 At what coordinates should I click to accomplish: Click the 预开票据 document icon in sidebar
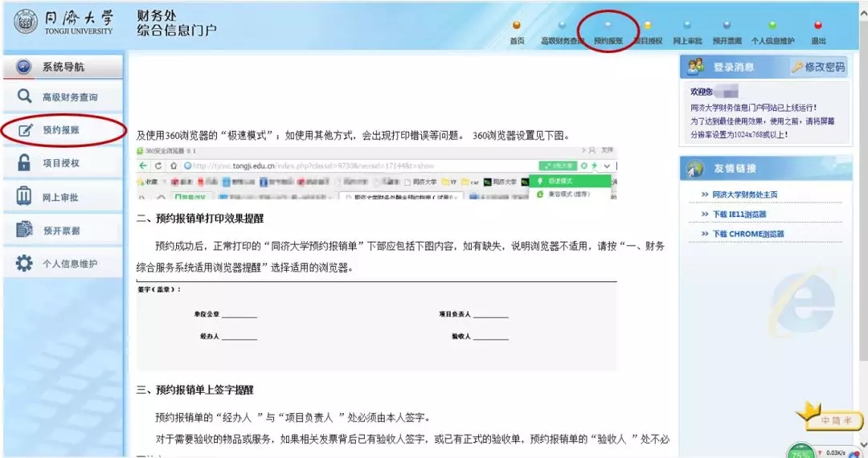[25, 231]
